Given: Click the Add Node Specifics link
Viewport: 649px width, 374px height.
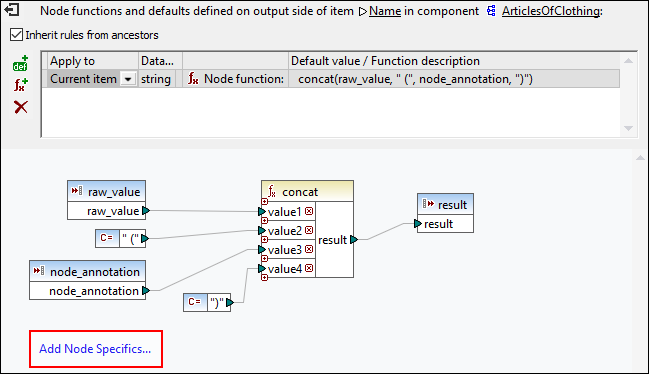Looking at the screenshot, I should (95, 349).
